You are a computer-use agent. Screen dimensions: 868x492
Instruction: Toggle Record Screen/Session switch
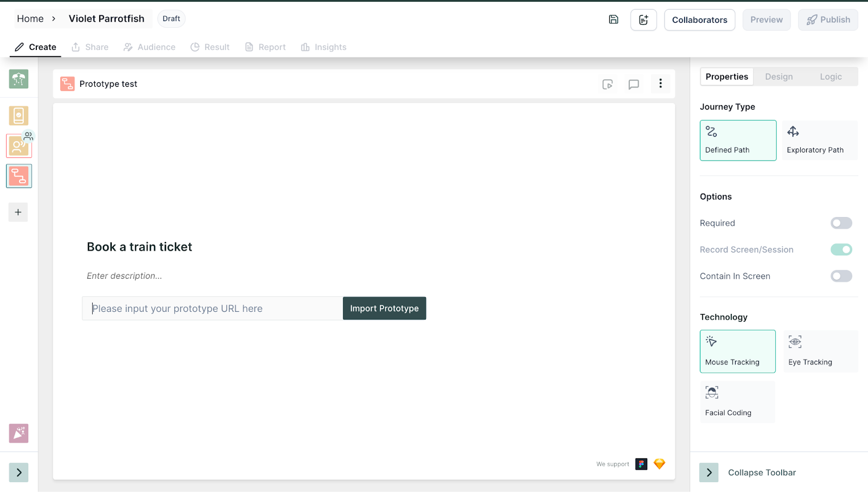click(x=841, y=250)
